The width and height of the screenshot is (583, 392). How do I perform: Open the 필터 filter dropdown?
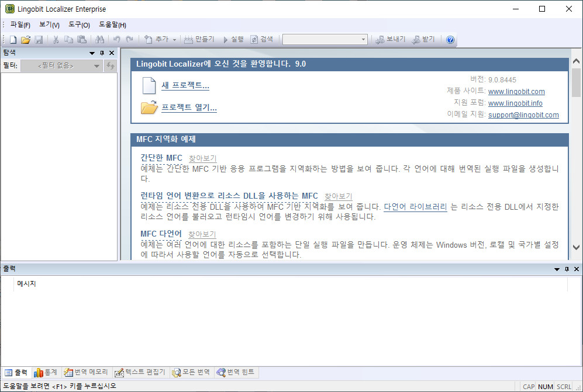point(61,66)
